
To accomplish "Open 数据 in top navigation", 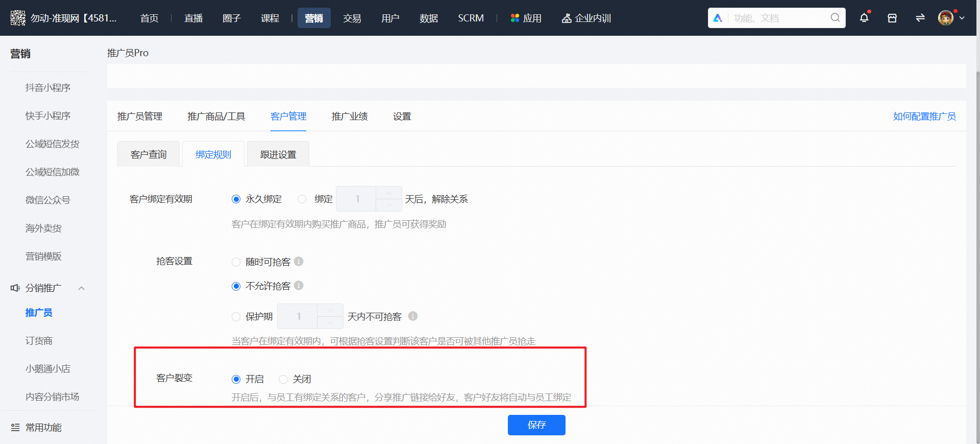I will click(429, 18).
